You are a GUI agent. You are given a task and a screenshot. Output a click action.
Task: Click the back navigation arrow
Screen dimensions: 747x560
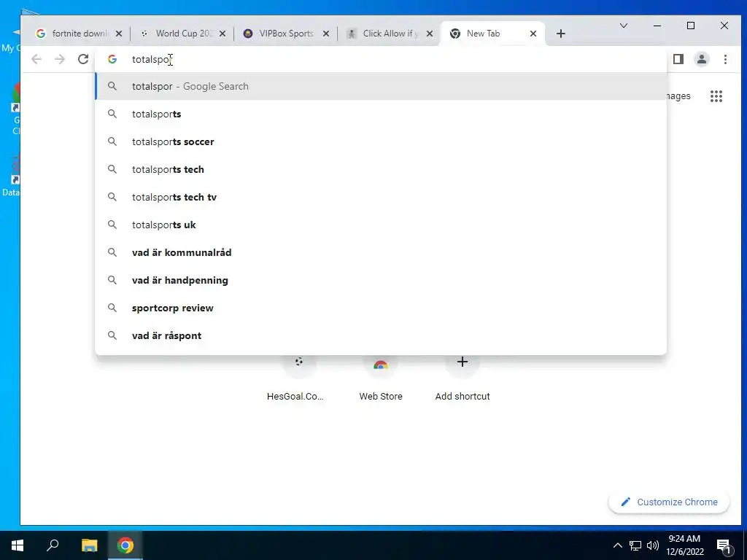(36, 59)
